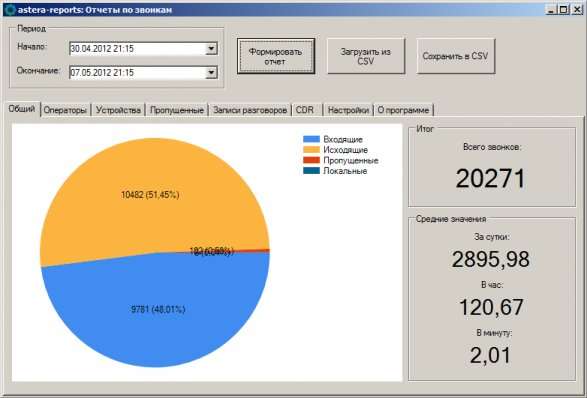Go to the Записи разговоров tab
The height and width of the screenshot is (398, 587).
[x=250, y=110]
